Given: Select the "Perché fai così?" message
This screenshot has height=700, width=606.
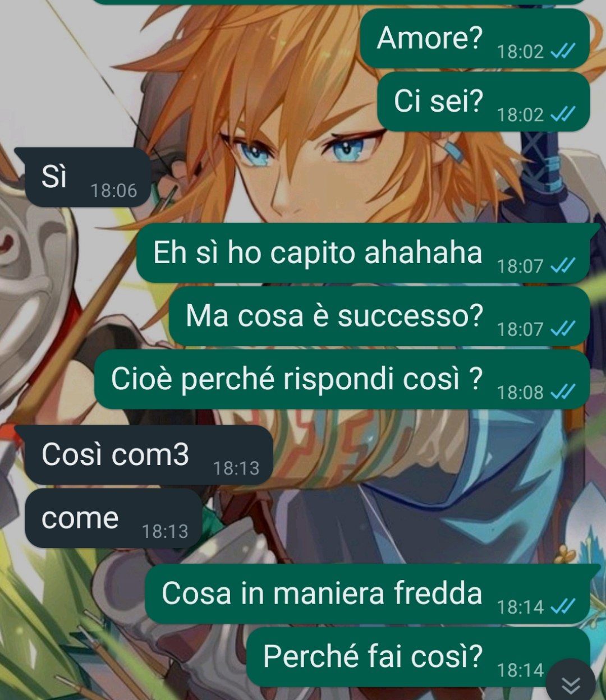Looking at the screenshot, I should click(x=418, y=656).
